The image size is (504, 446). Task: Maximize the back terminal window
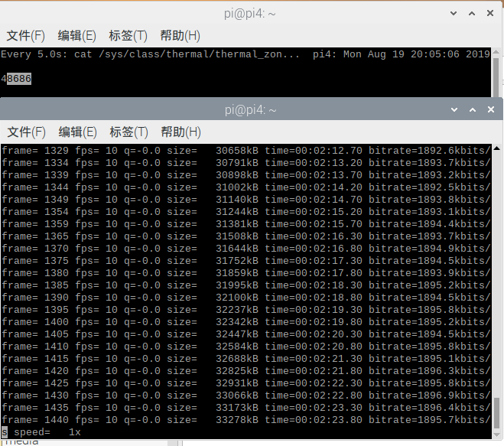(472, 13)
